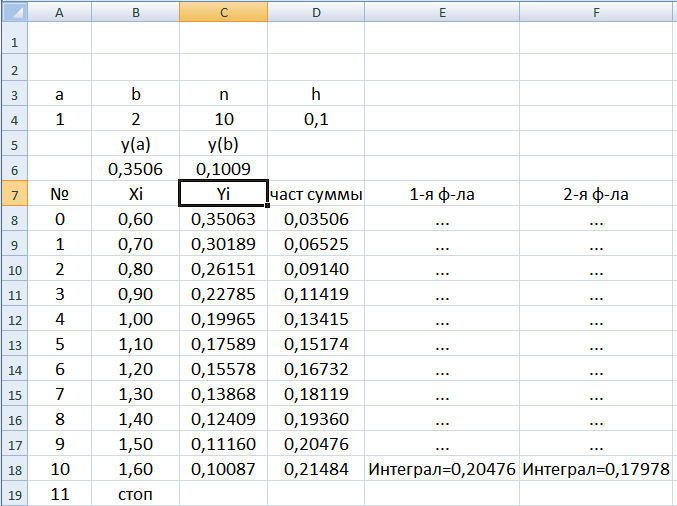Click the Select All corner triangle
Screen dimensions: 677x506
click(x=15, y=12)
